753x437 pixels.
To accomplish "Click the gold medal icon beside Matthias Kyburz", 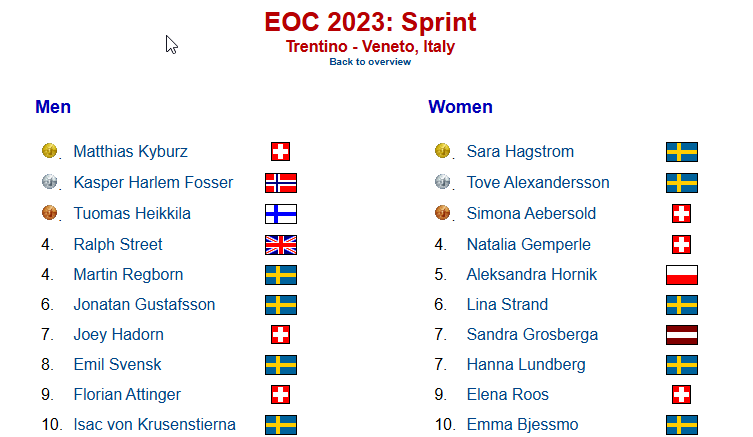I will [x=49, y=150].
